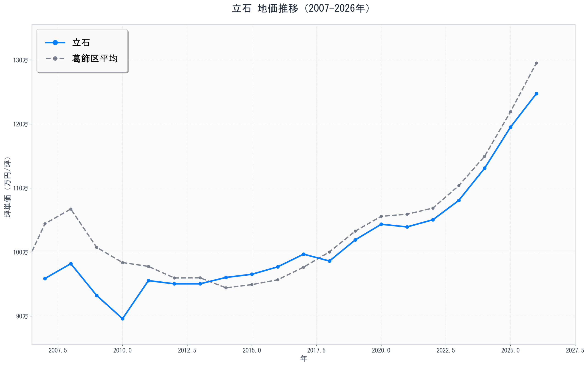Click the 立石 legend entry label
The width and height of the screenshot is (588, 366).
(x=81, y=43)
